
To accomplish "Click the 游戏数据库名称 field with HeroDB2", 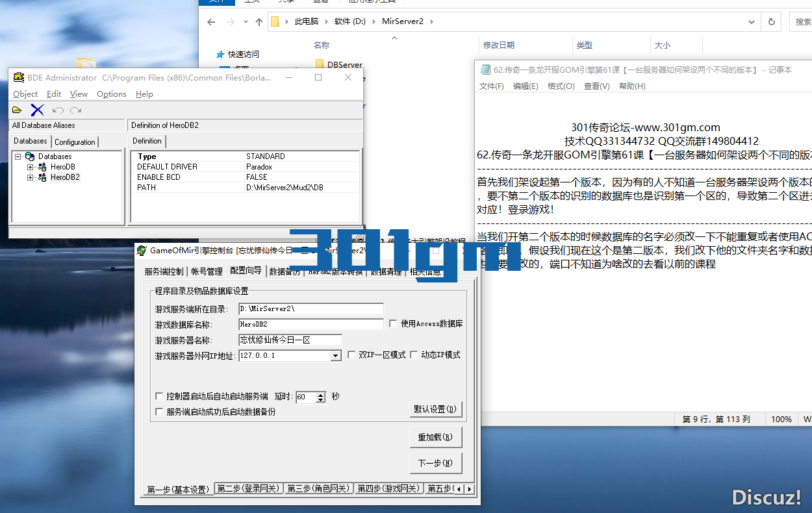I will pyautogui.click(x=311, y=324).
